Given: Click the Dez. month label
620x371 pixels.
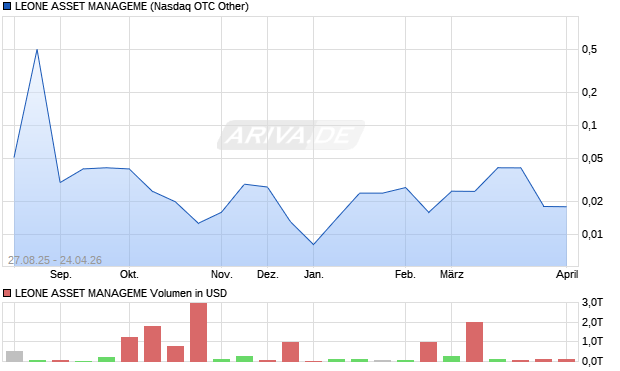Looking at the screenshot, I should click(268, 274).
